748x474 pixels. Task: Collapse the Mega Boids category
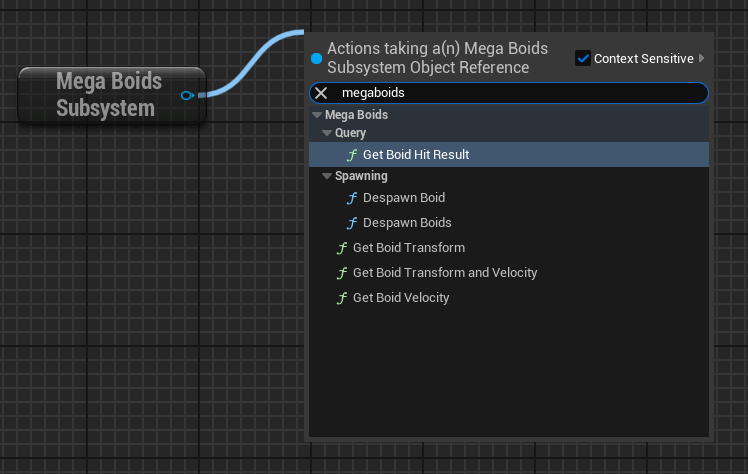tap(317, 115)
